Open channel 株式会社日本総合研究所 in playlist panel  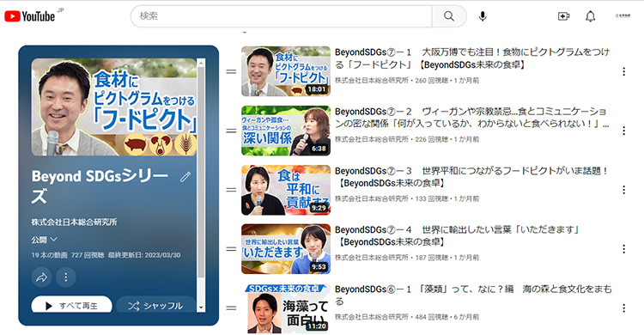point(75,222)
